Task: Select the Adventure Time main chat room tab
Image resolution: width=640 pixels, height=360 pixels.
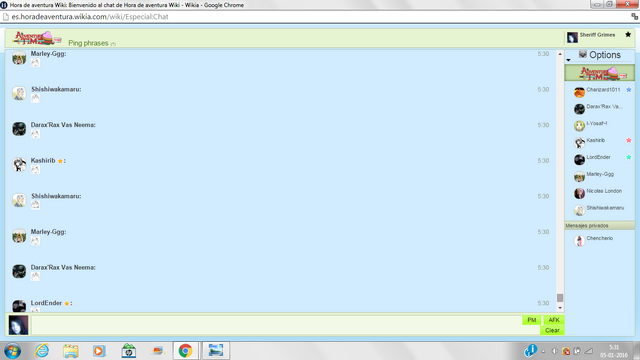Action: [600, 73]
